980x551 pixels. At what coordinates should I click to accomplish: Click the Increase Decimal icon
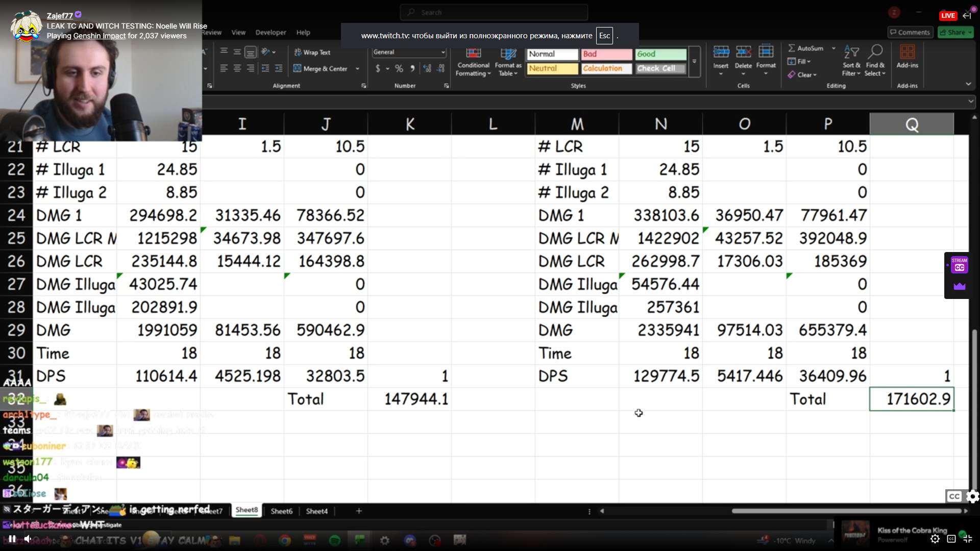[427, 68]
